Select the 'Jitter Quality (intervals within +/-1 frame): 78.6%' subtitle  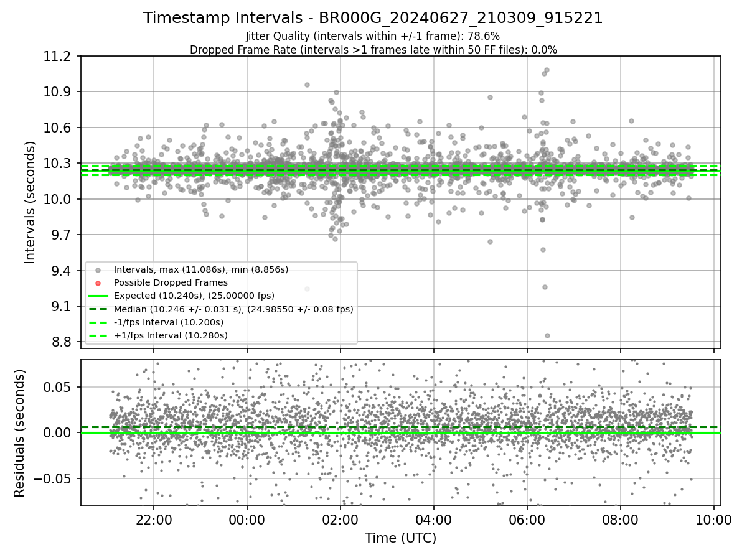coord(373,36)
